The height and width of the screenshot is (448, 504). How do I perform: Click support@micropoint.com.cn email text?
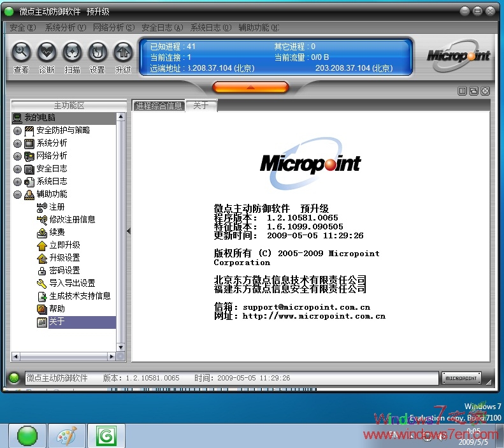[306, 307]
